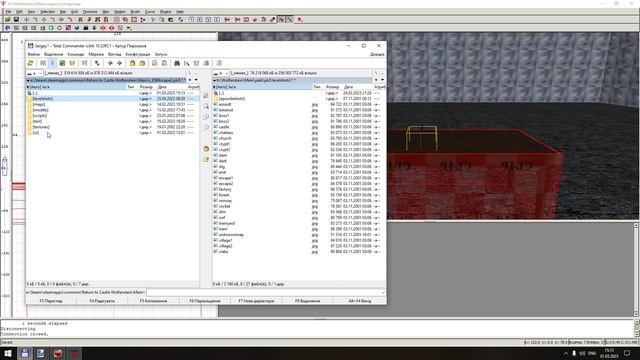Open right panel directory history arrow
The height and width of the screenshot is (360, 640).
382,80
